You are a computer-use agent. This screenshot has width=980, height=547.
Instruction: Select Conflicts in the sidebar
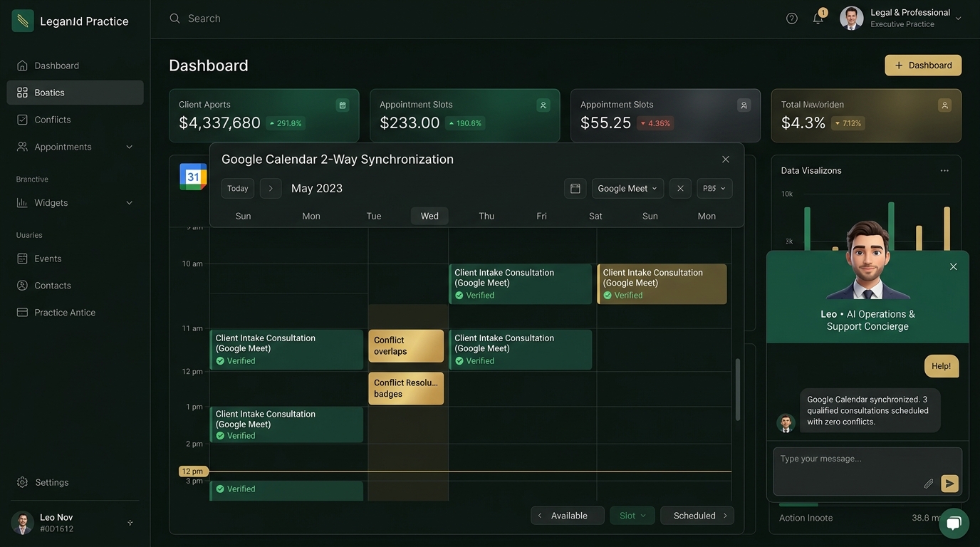[x=75, y=120]
